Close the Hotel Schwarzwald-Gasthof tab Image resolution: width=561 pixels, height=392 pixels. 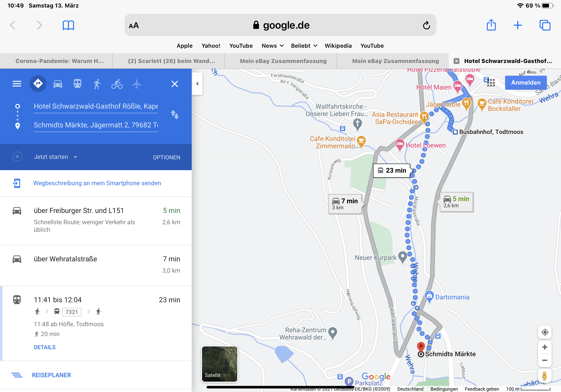pyautogui.click(x=456, y=61)
